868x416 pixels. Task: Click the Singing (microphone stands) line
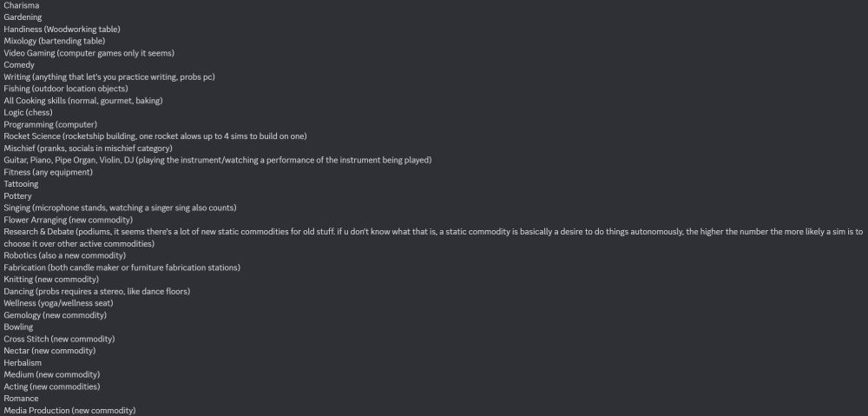click(120, 208)
